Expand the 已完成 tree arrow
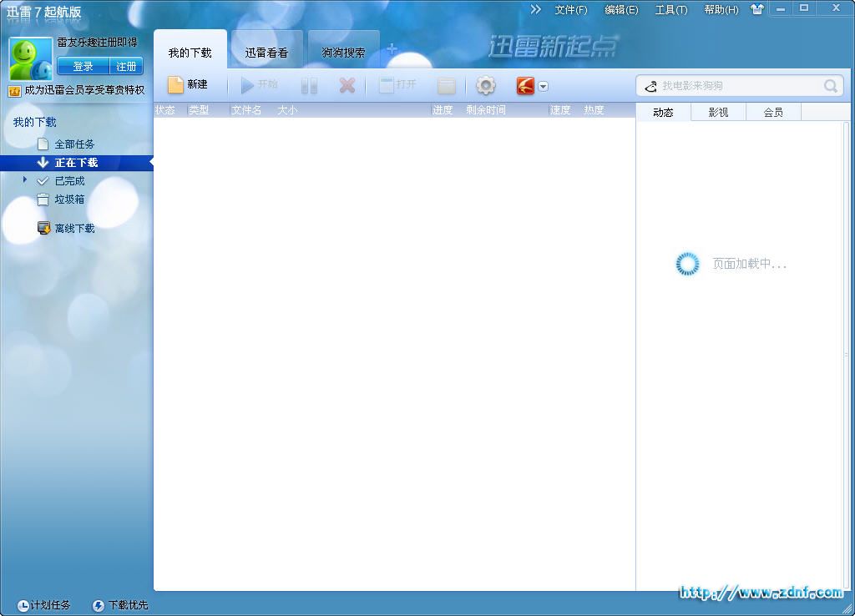The height and width of the screenshot is (616, 855). pyautogui.click(x=24, y=179)
